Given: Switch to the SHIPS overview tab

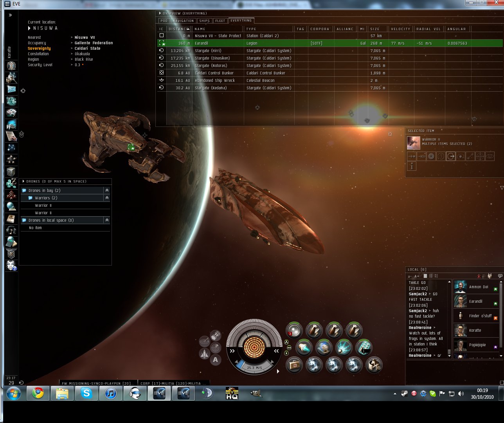Looking at the screenshot, I should [x=204, y=21].
